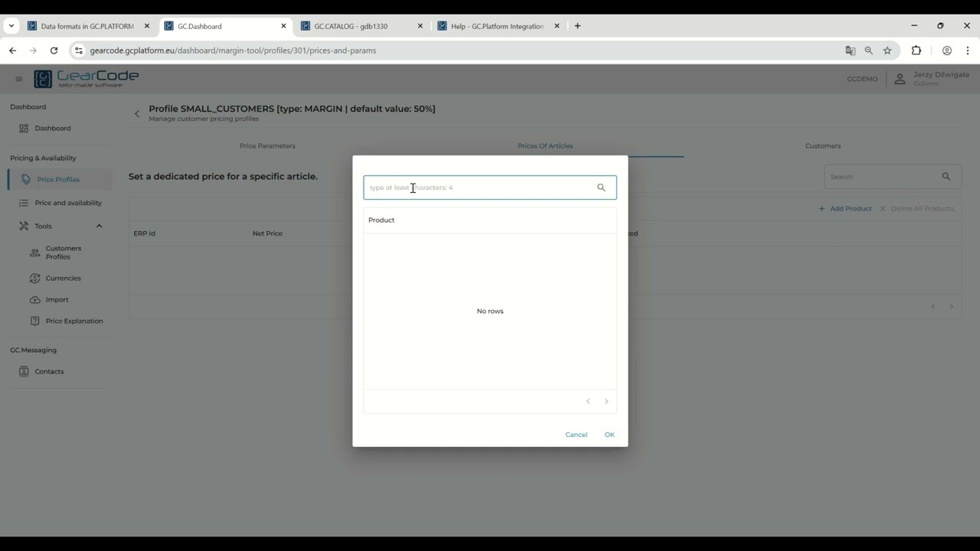Go to next page in product dialog

coord(606,401)
